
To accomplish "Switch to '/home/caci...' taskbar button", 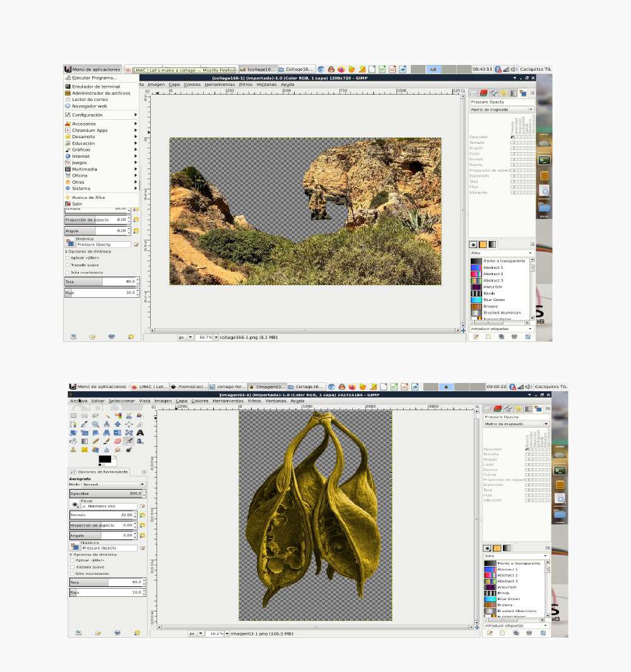I will point(189,387).
